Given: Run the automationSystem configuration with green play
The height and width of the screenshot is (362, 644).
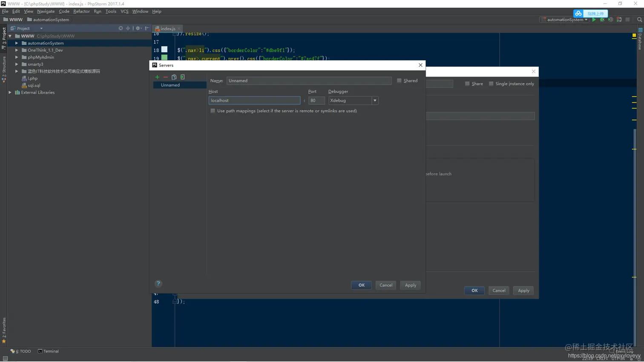Looking at the screenshot, I should [594, 20].
